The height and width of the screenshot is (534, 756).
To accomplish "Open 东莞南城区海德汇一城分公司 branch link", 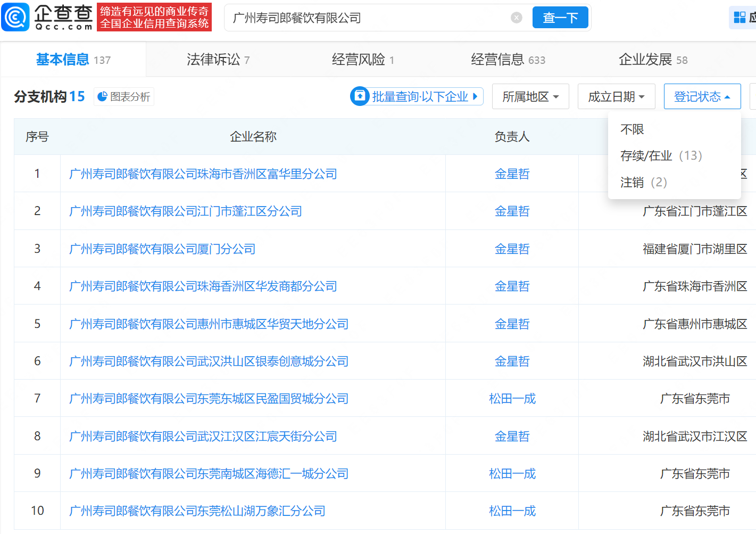I will click(209, 474).
